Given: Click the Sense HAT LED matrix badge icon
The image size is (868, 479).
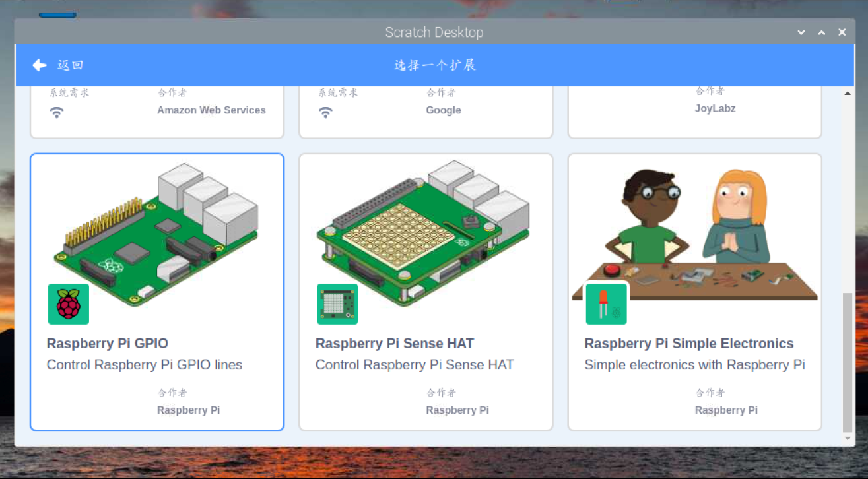Looking at the screenshot, I should (337, 304).
